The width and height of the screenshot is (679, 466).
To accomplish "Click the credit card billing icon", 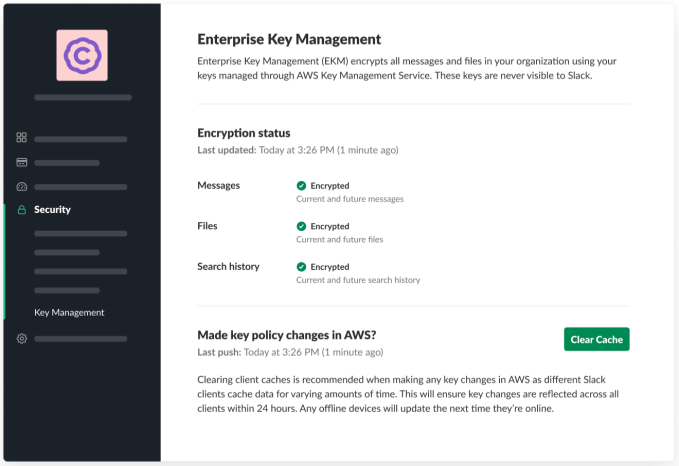I will coord(21,162).
